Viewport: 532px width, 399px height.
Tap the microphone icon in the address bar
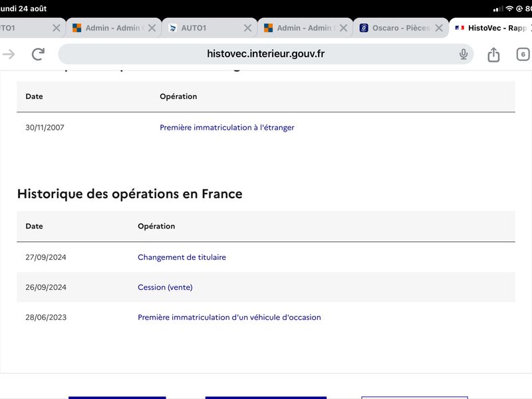coord(464,54)
